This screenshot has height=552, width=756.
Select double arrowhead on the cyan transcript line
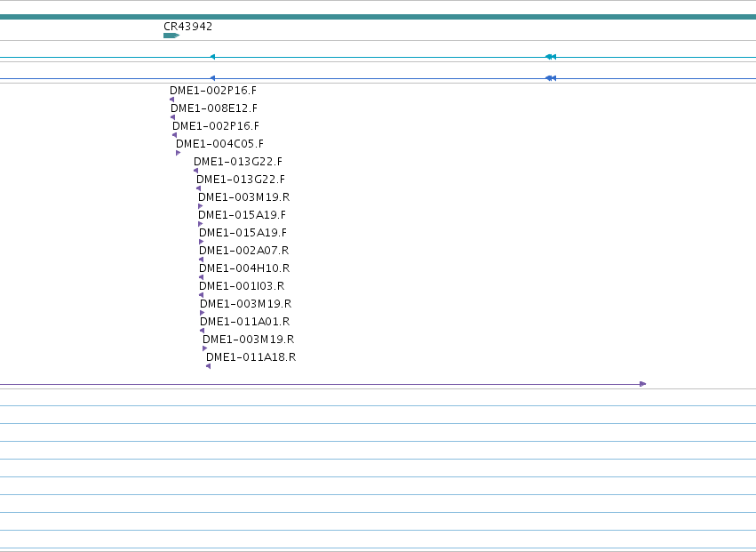coord(551,57)
